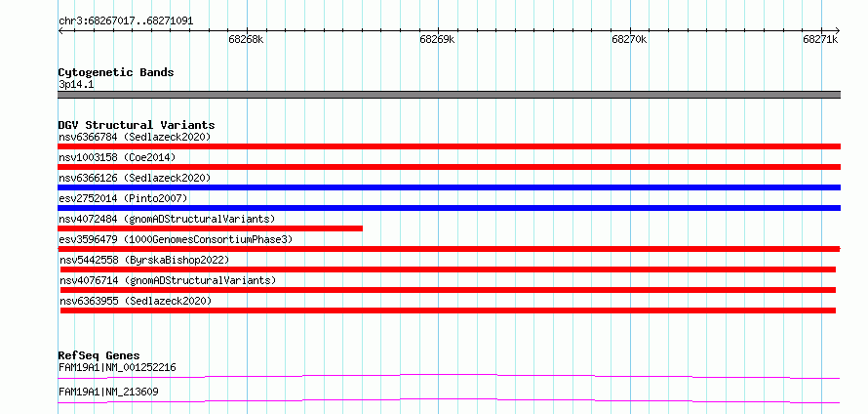Open the nsv6363955 (Sedlazeck2020) label
Screen dimensions: 868x414
136,301
